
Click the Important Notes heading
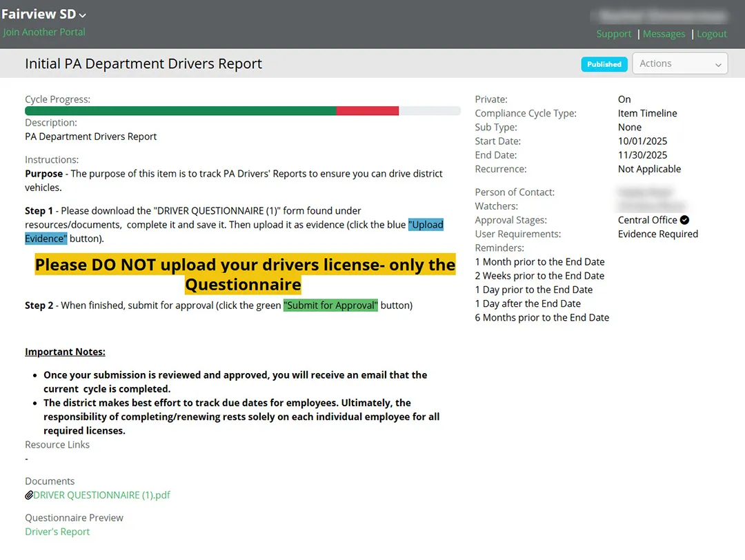point(65,352)
